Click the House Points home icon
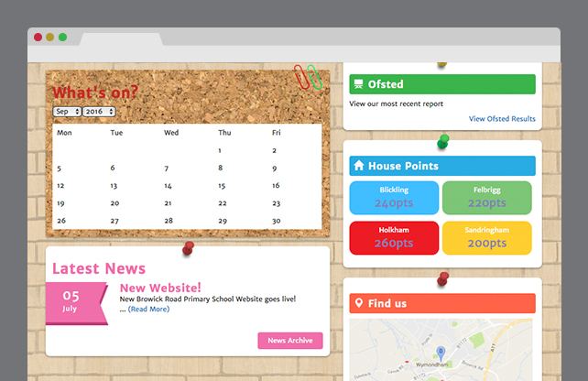 click(358, 166)
